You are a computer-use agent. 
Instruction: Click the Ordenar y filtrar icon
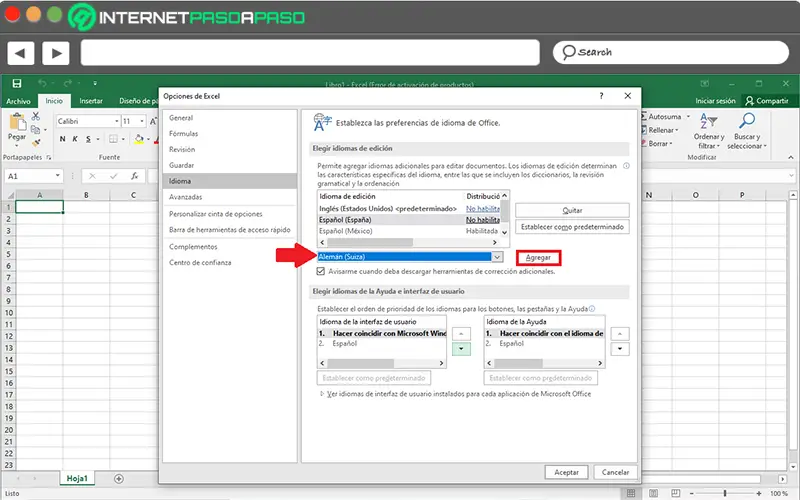point(708,121)
